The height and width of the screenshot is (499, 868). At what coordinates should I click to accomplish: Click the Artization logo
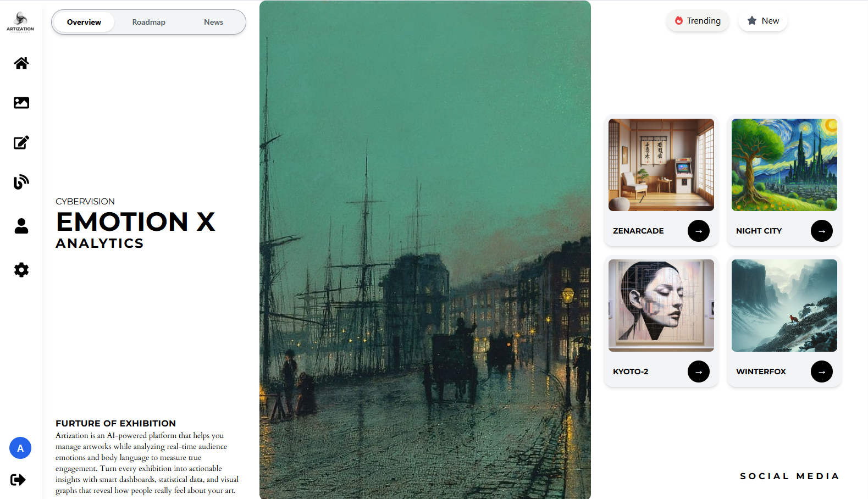(20, 23)
